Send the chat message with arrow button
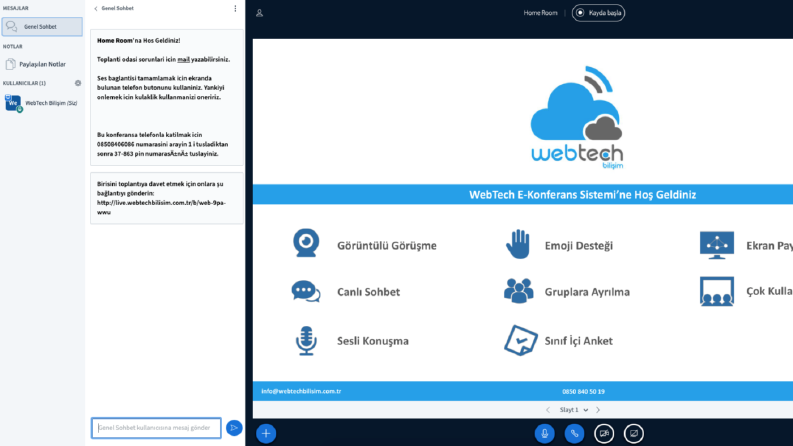This screenshot has width=793, height=446. pos(234,428)
